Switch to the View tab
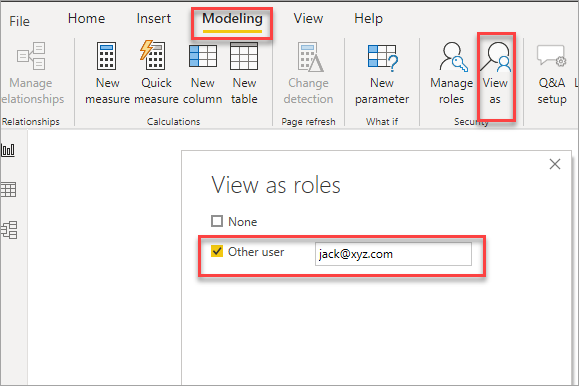This screenshot has width=579, height=386. pyautogui.click(x=308, y=18)
